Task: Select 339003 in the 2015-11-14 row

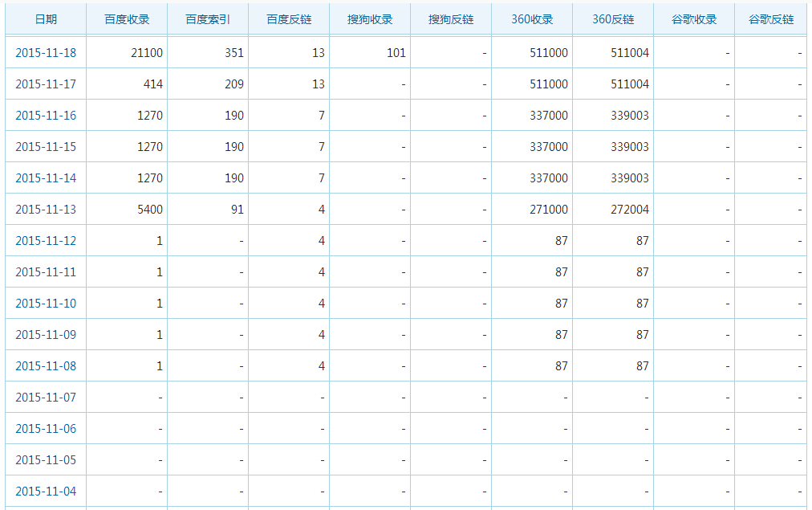Action: [x=630, y=178]
